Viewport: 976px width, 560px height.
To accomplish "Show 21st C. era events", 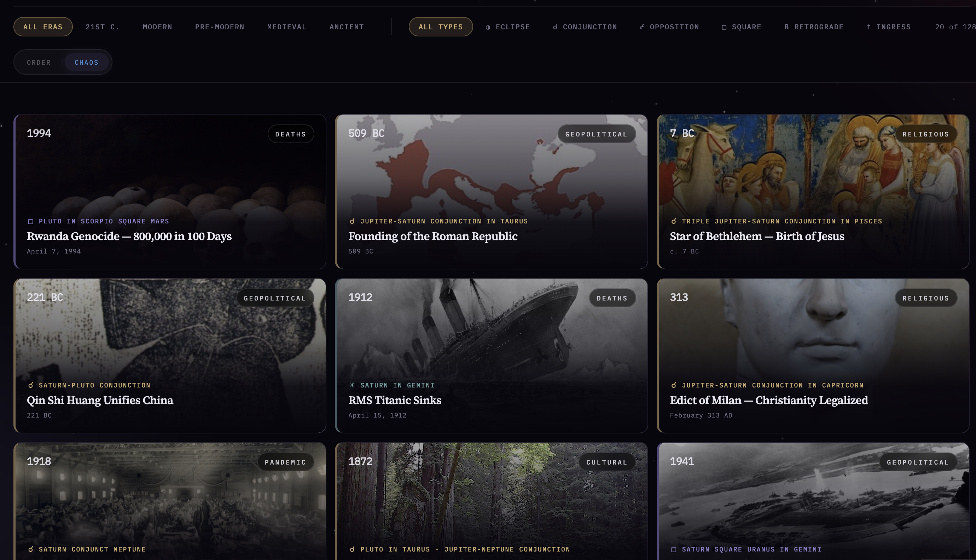I will click(102, 27).
